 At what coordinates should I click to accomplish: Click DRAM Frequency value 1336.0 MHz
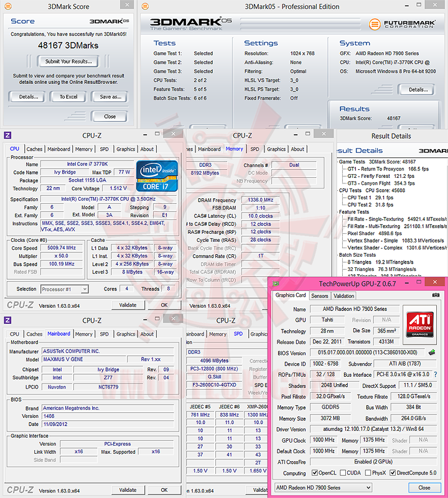point(261,200)
